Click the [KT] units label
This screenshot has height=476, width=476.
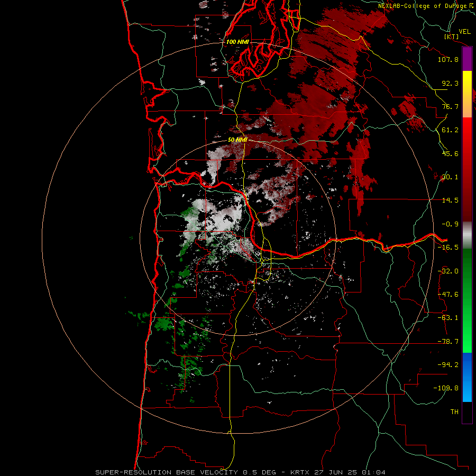click(x=452, y=36)
